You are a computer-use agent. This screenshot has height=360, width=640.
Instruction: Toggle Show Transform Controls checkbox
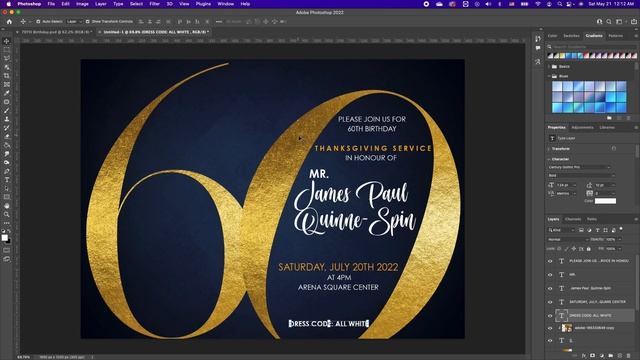[88, 22]
